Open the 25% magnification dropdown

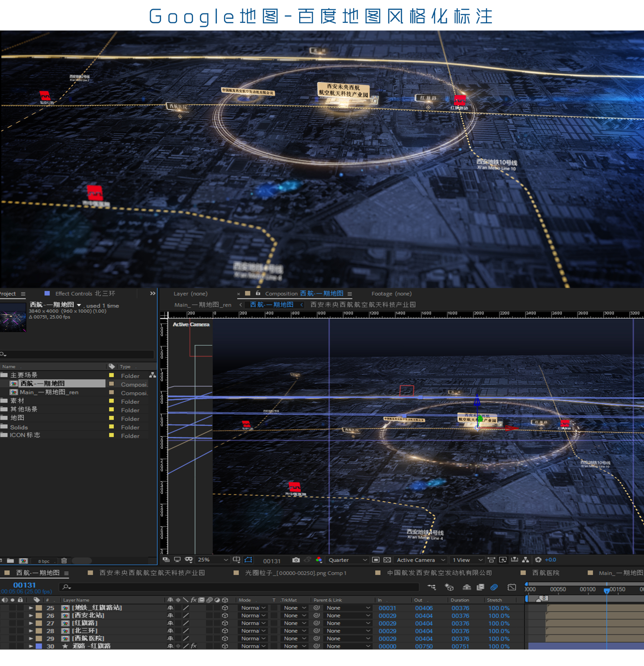212,560
